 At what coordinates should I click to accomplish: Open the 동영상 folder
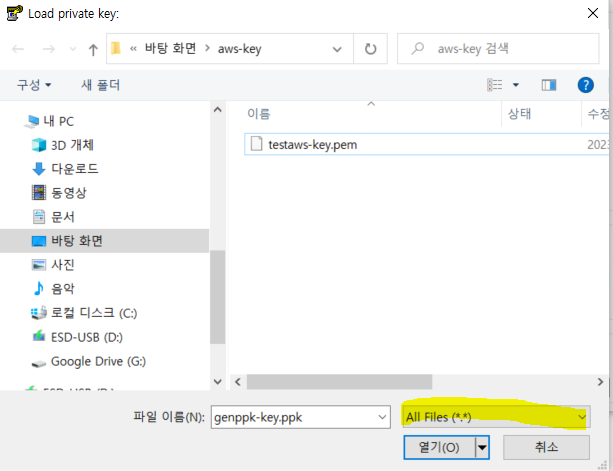coord(59,193)
